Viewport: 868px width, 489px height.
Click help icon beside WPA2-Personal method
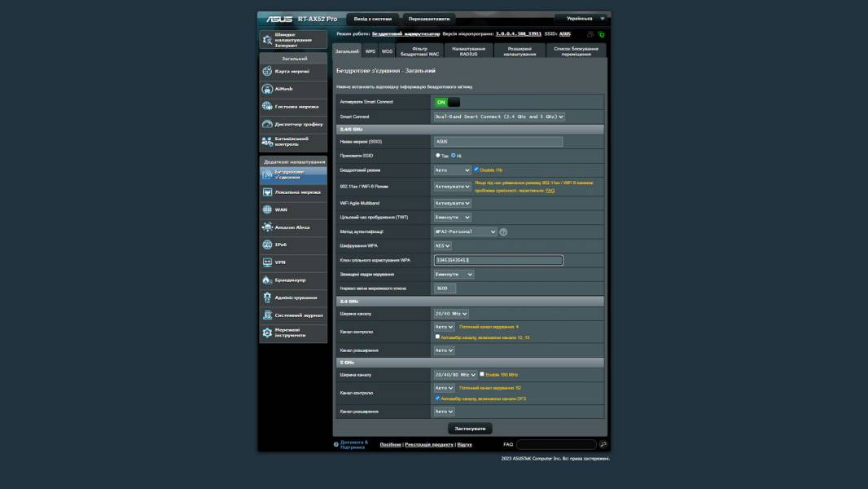(x=503, y=231)
